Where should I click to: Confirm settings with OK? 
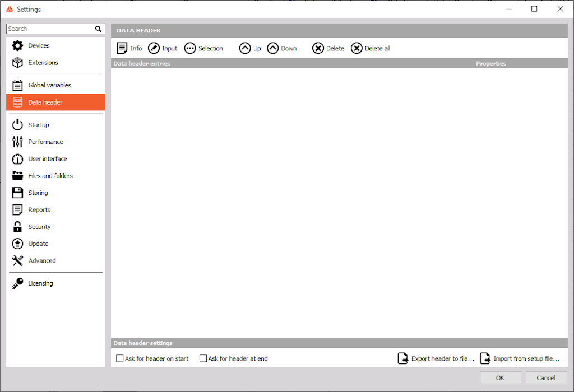[500, 378]
